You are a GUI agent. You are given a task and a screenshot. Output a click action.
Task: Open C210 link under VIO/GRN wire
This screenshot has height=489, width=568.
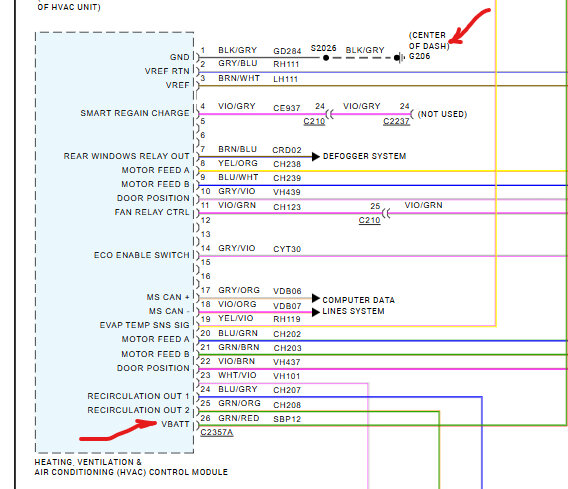tap(369, 220)
